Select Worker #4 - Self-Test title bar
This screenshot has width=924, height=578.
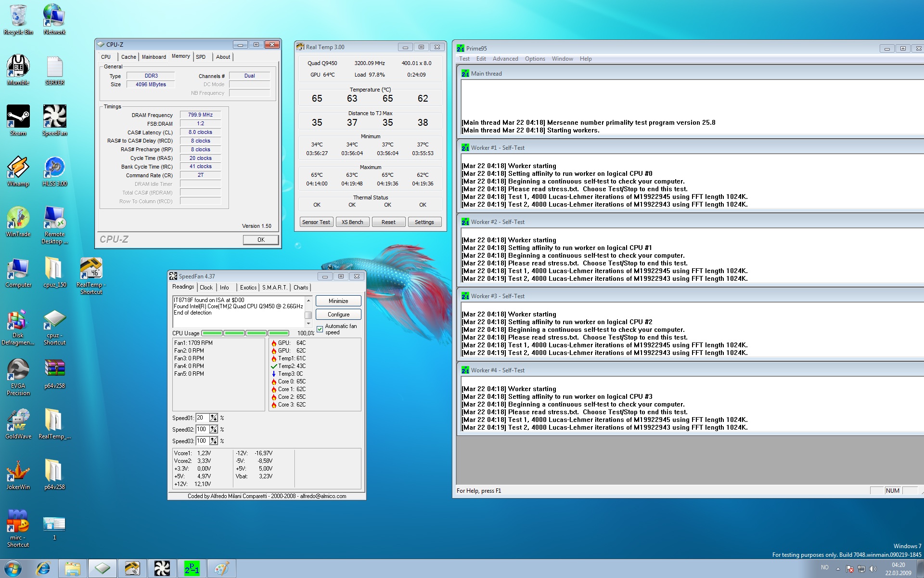point(691,370)
